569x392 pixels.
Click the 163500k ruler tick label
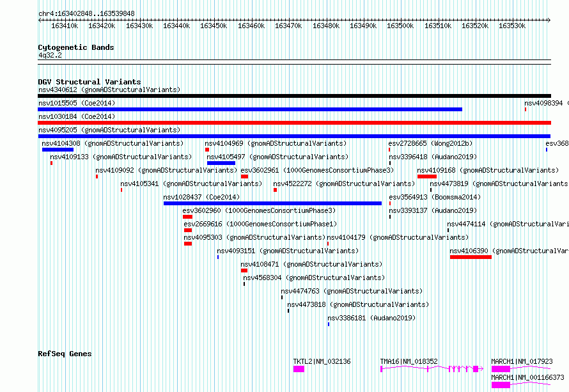tap(400, 26)
